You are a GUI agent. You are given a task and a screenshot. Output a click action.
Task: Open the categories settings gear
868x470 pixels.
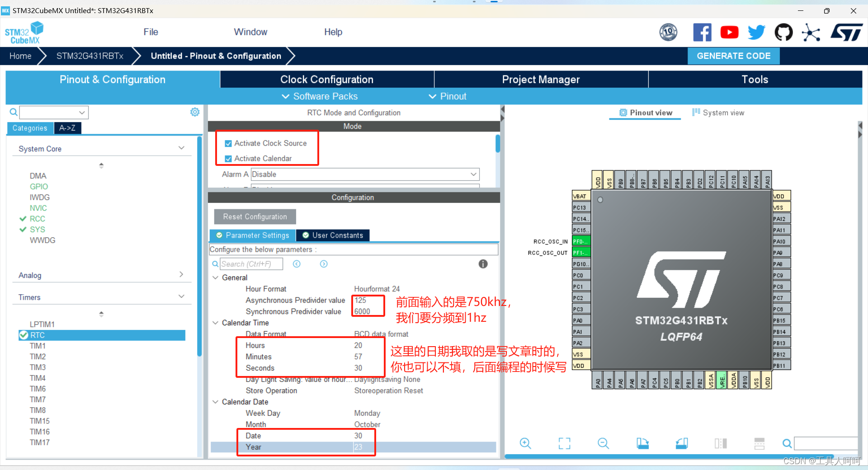pos(195,112)
